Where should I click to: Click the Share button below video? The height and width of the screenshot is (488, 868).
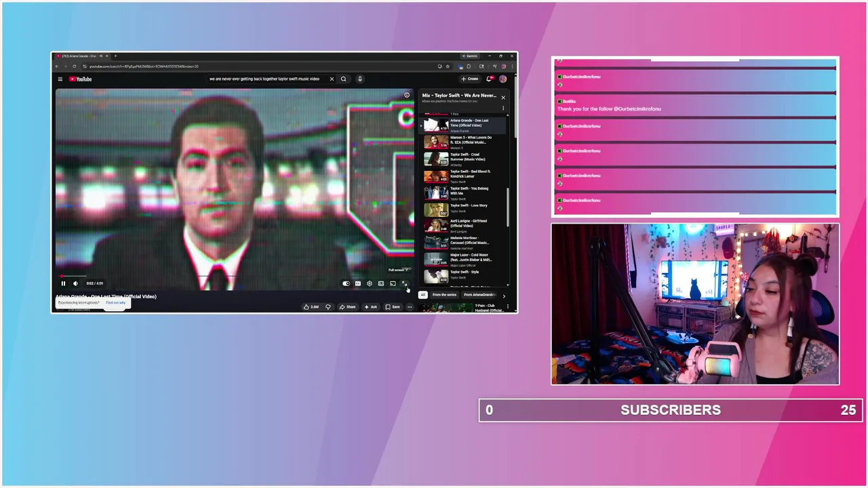pyautogui.click(x=348, y=307)
